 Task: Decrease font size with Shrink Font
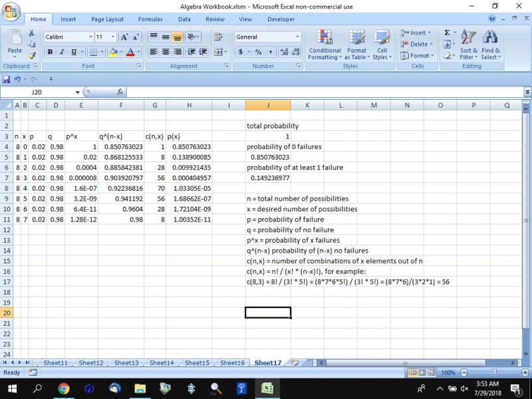coord(136,37)
